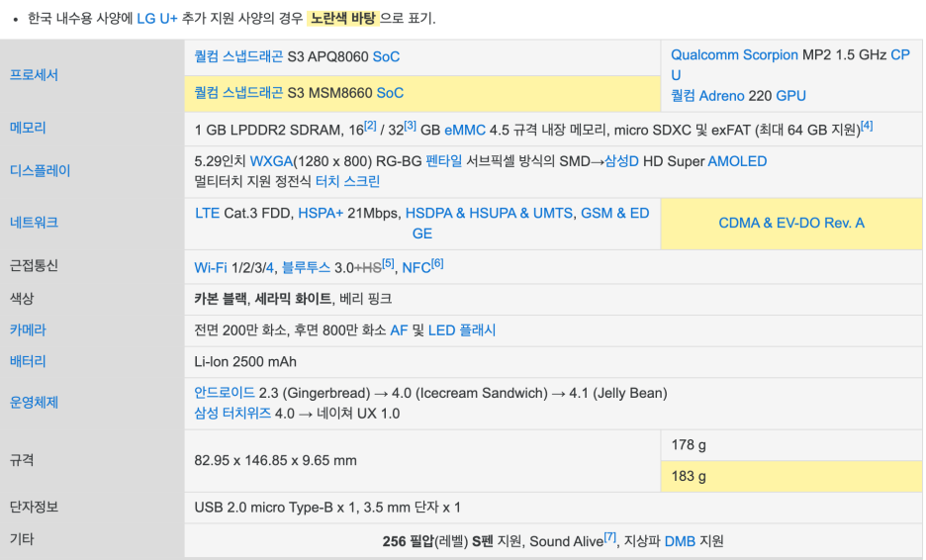Viewport: 926px width, 560px height.
Task: Click the 82.95 x 146.85 x 9.65 mm value
Action: (x=275, y=460)
